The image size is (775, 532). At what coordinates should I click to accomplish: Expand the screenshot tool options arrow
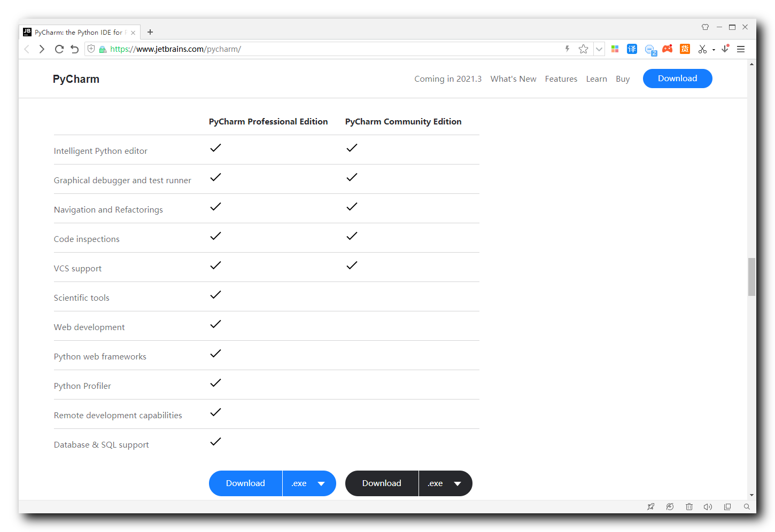click(714, 50)
